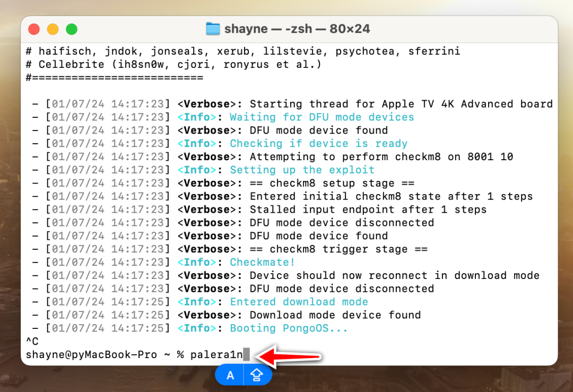Click the window title "shayne — -zsh — 80×24"
The width and height of the screenshot is (573, 392).
(x=297, y=29)
